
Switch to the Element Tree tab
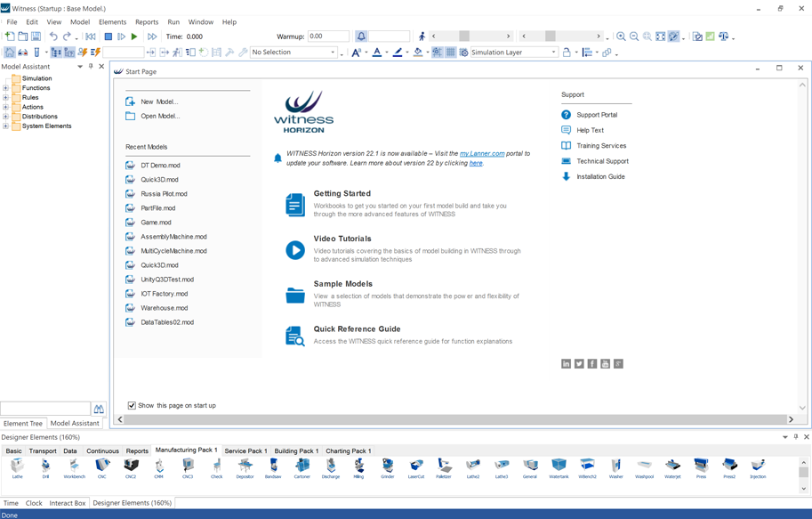point(23,424)
